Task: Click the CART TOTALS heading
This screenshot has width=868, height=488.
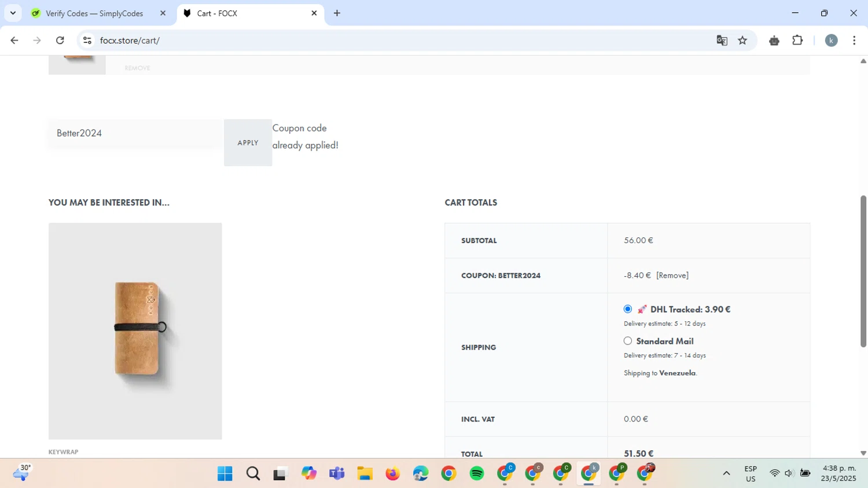Action: 471,203
